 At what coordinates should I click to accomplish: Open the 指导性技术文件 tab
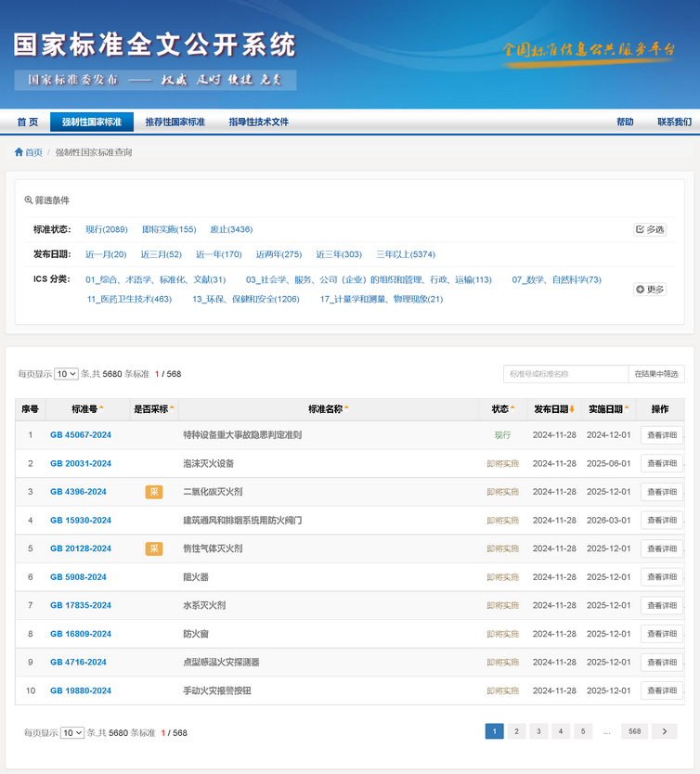[x=258, y=122]
